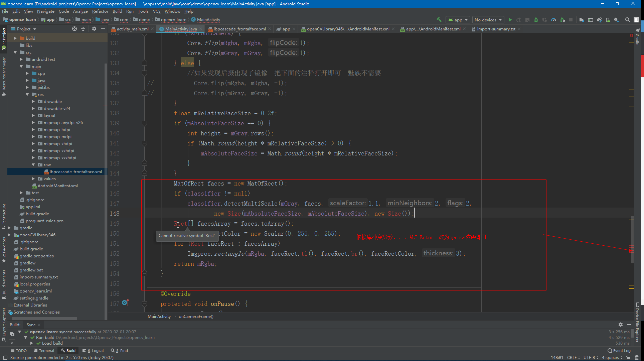
Task: Open the No devices dropdown
Action: pyautogui.click(x=488, y=20)
